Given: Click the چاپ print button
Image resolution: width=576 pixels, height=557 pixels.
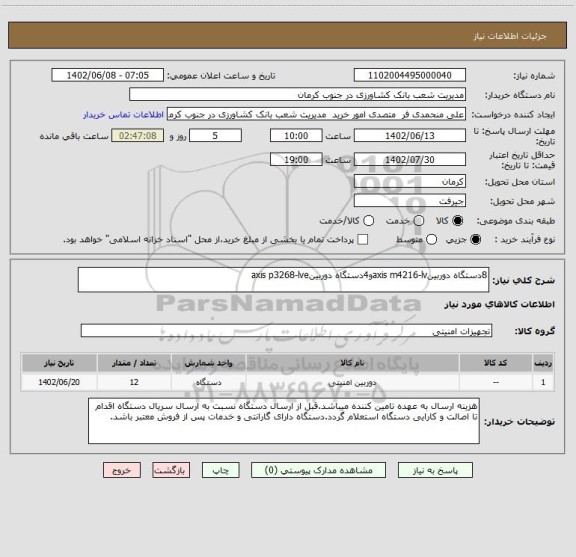Looking at the screenshot, I should click(x=220, y=470).
